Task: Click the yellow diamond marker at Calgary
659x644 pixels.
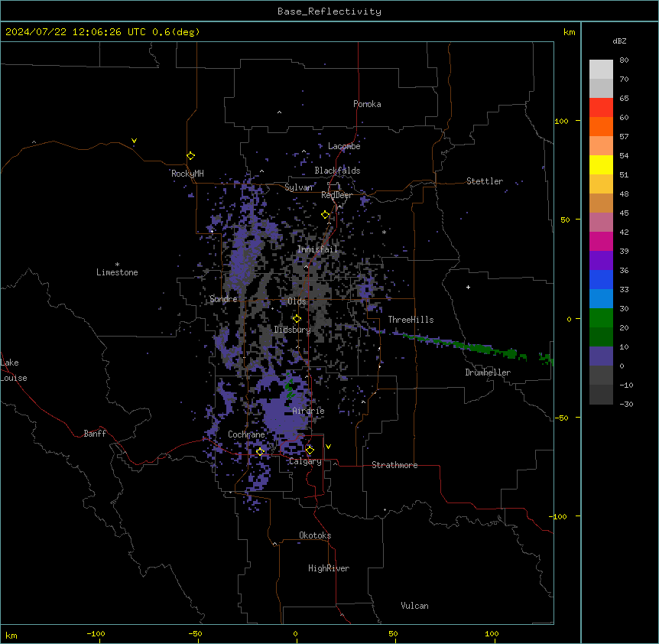Action: coord(310,450)
